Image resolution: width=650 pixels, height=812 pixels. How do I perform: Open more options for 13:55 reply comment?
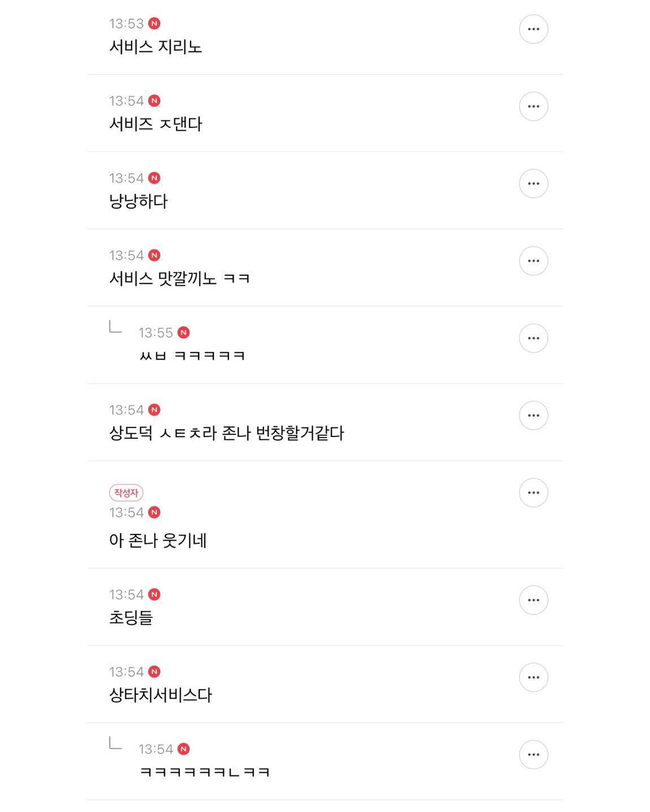point(533,338)
